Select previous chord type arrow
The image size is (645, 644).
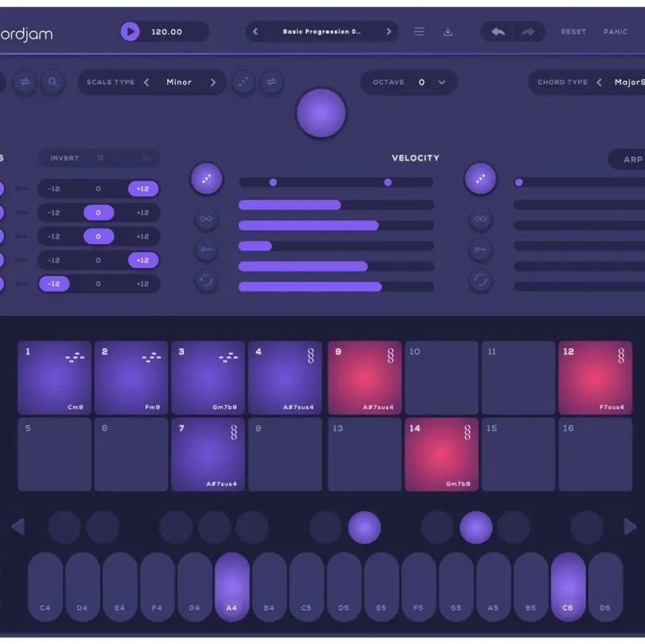(600, 82)
